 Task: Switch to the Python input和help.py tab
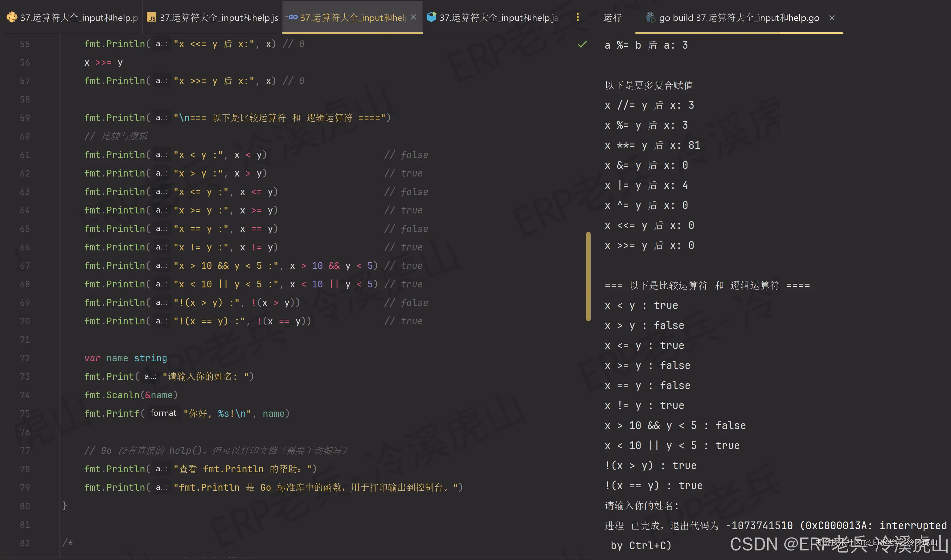[x=79, y=18]
